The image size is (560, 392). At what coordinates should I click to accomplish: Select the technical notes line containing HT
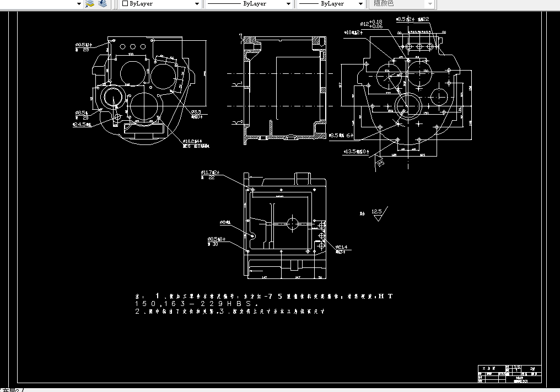pyautogui.click(x=264, y=296)
